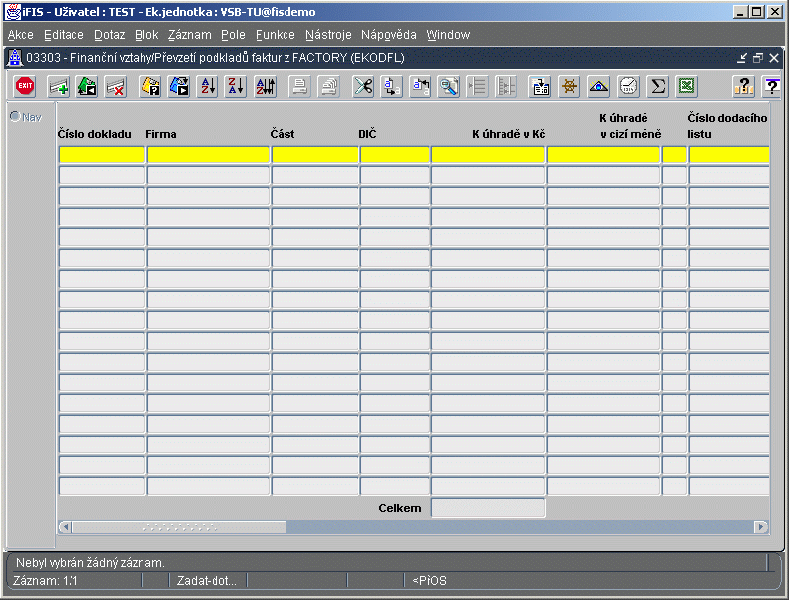The height and width of the screenshot is (600, 789).
Task: Click the delete record icon with red X
Action: pos(116,87)
